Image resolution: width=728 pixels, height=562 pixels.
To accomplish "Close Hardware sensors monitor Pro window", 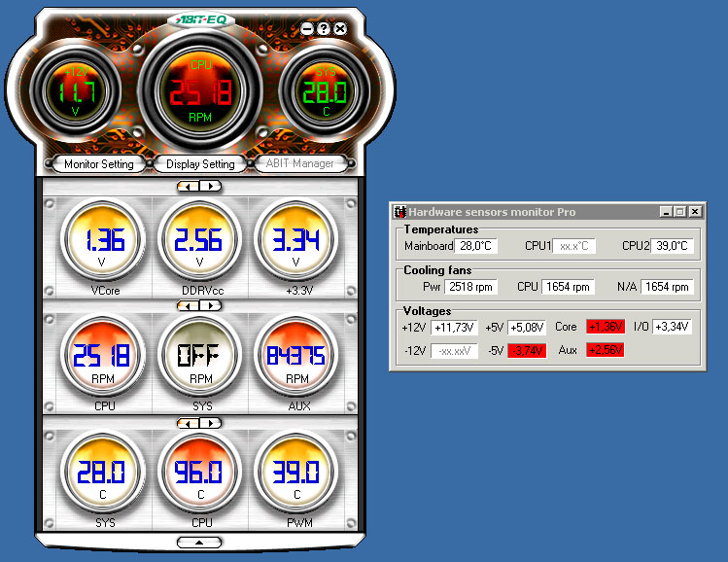I will coord(695,212).
